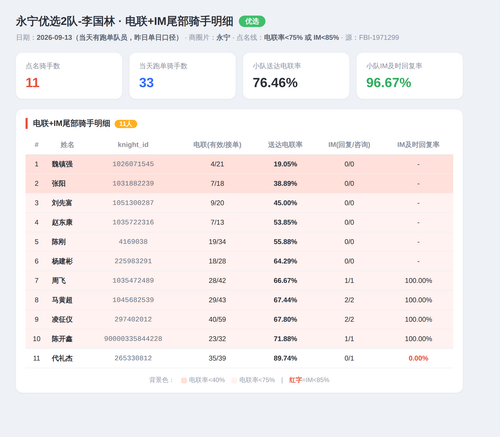Click the 红字=IM<85% legend label
Screen dimensions: 500x437
pyautogui.click(x=309, y=380)
